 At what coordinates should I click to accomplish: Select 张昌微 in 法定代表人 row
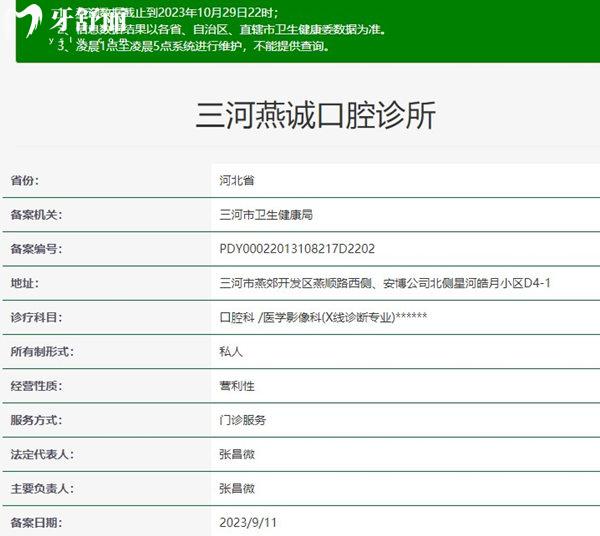(237, 454)
